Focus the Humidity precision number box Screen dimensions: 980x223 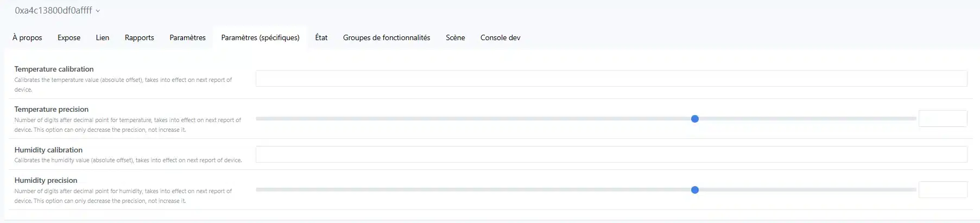tap(943, 189)
